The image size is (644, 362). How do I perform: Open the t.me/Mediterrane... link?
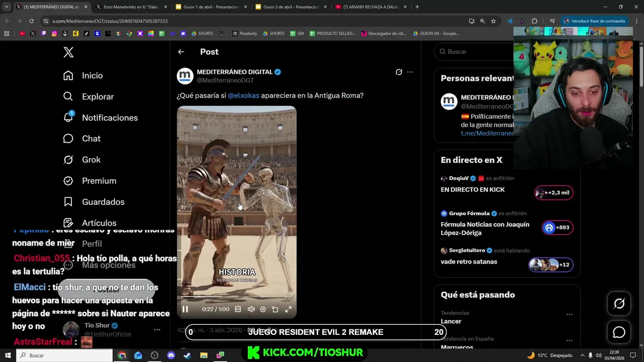(487, 133)
